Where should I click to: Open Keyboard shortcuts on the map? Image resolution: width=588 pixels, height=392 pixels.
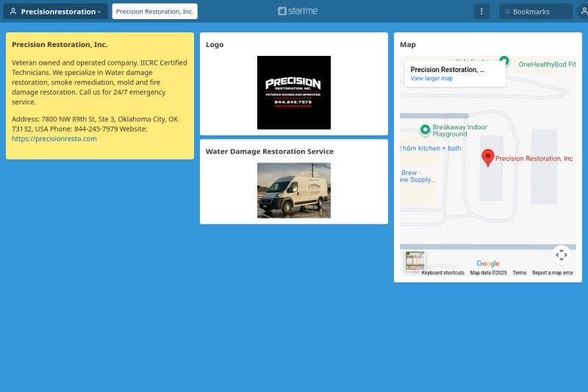click(443, 273)
